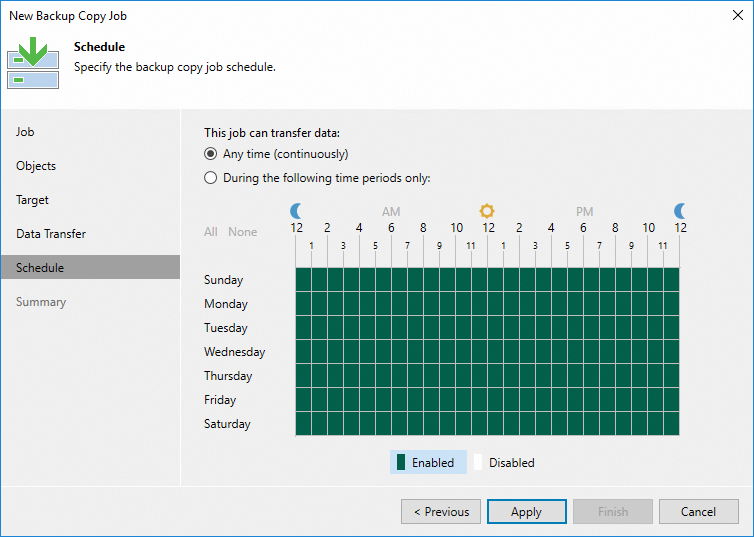The width and height of the screenshot is (754, 537).
Task: Open the Data Transfer step
Action: click(51, 234)
